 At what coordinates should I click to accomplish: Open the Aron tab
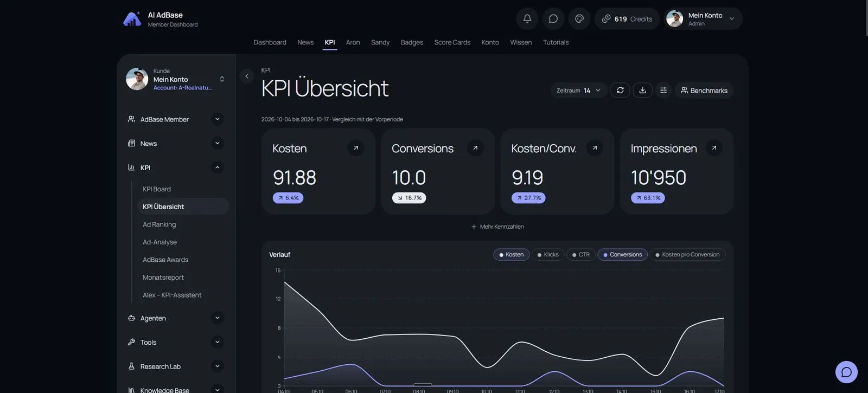click(x=353, y=42)
